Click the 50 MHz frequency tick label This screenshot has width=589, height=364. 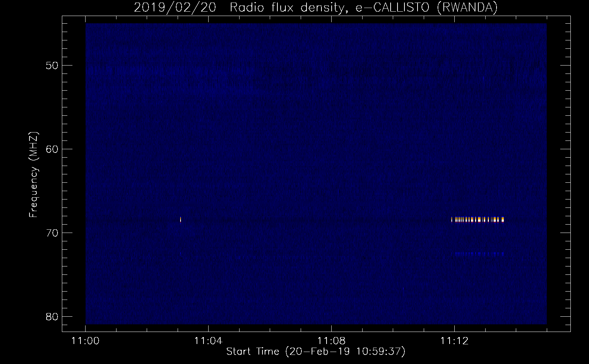pyautogui.click(x=52, y=66)
